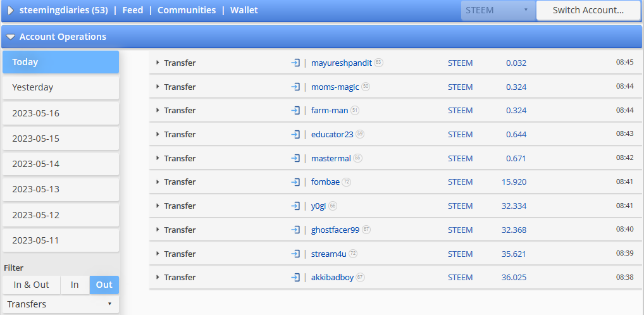Open the ghostfacer99 account link

[335, 230]
